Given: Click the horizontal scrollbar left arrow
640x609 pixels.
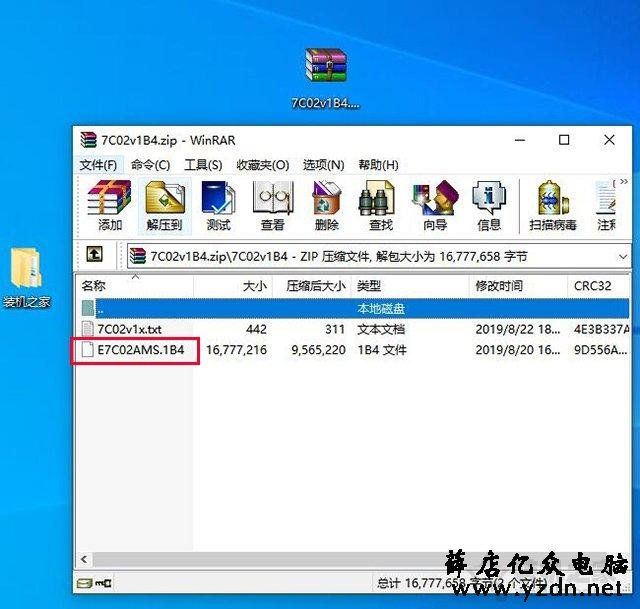Looking at the screenshot, I should (84, 559).
